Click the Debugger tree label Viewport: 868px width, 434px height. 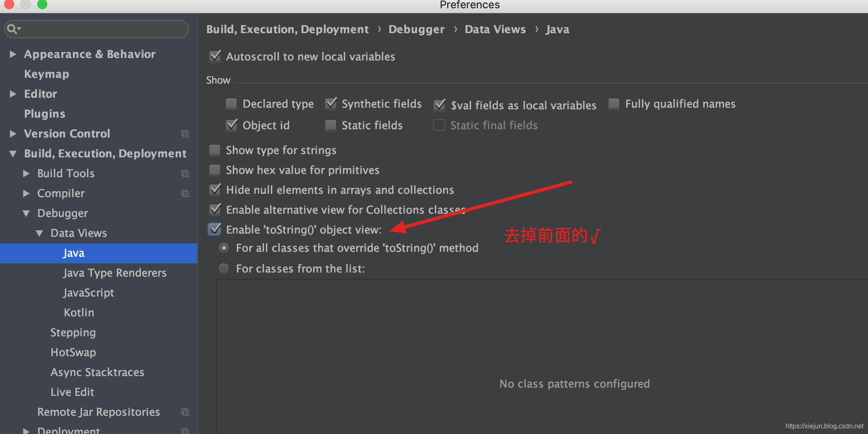[x=63, y=213]
